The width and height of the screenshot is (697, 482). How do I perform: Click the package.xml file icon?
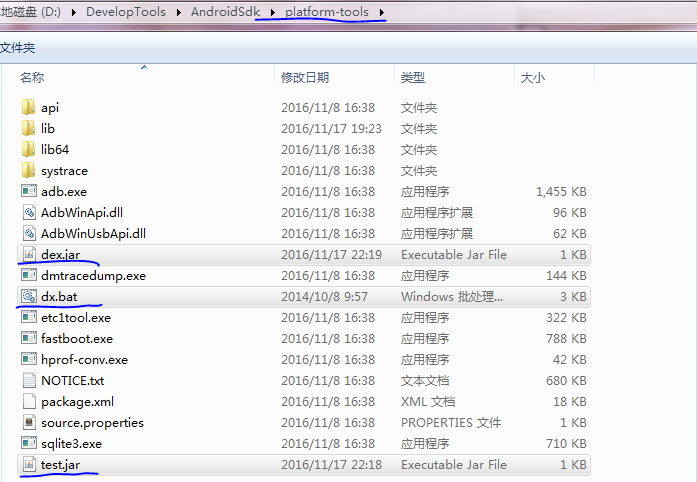coord(29,401)
